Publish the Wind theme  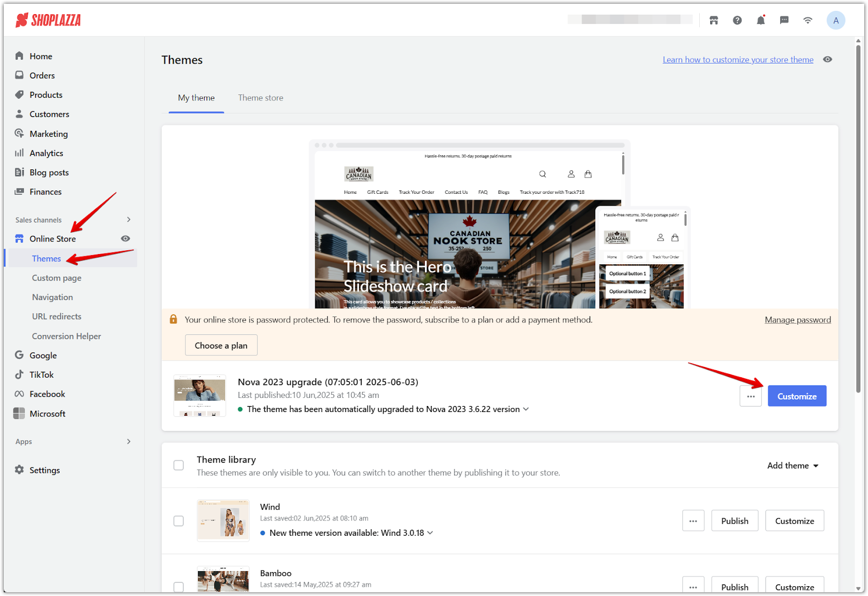(x=735, y=521)
